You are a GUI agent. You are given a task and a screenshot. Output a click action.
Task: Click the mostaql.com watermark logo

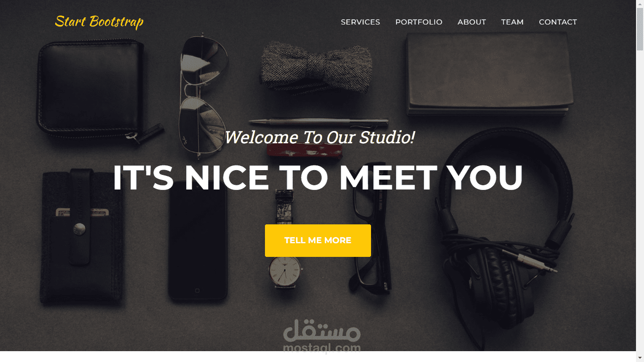[322, 337]
